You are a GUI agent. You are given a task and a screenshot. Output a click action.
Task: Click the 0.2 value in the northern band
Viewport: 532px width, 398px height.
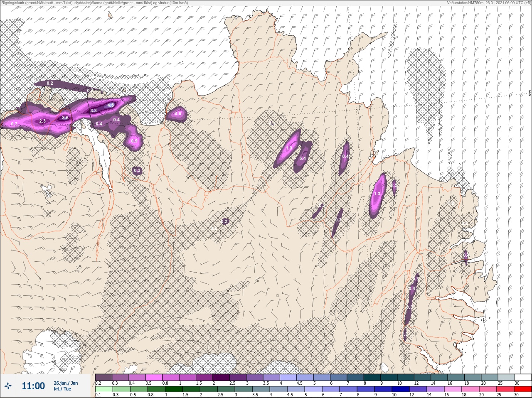pos(50,84)
